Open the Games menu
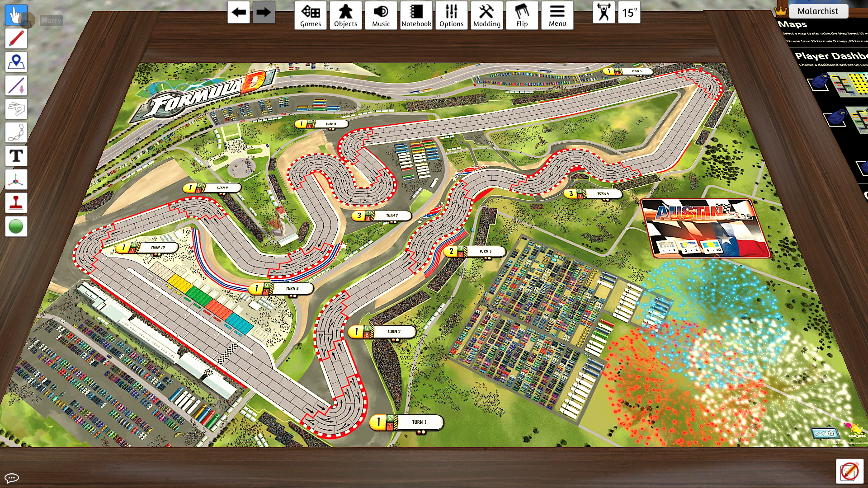The image size is (868, 488). tap(311, 15)
